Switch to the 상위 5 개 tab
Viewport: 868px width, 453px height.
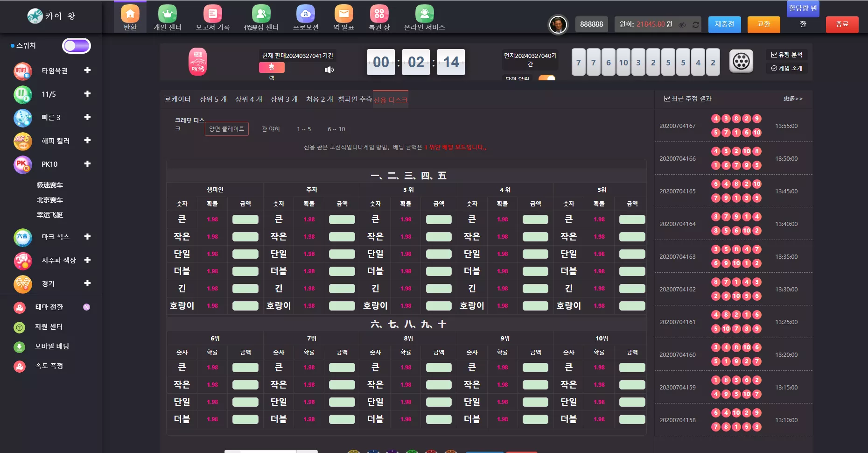(x=213, y=99)
